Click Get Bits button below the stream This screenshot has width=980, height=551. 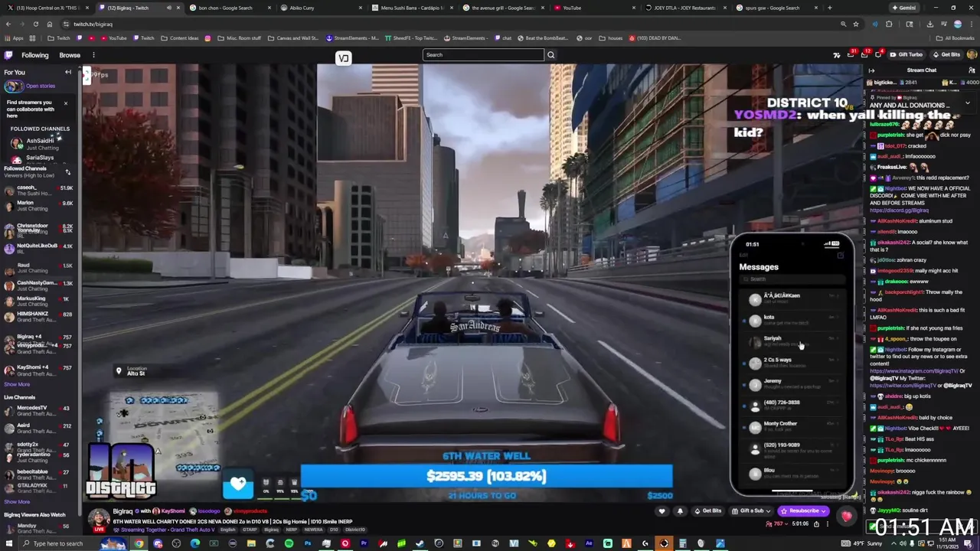(x=708, y=511)
